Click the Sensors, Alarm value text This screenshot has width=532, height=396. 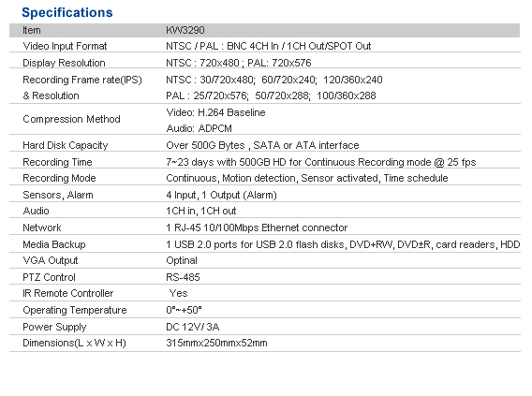coord(221,196)
